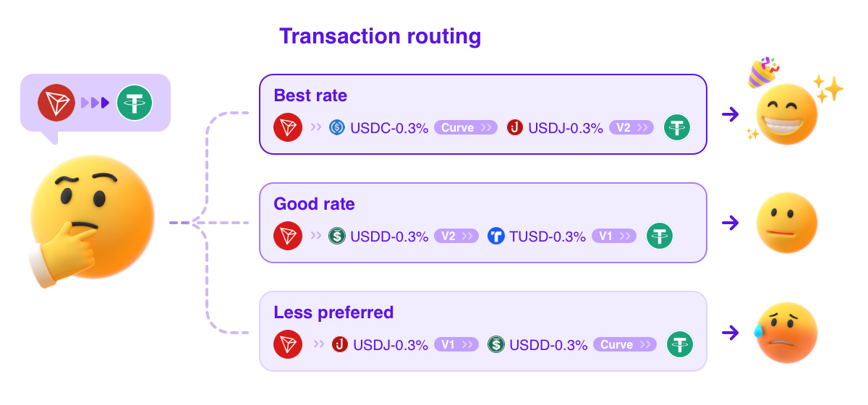Select the Less preferred heading
The image size is (868, 405).
(333, 312)
